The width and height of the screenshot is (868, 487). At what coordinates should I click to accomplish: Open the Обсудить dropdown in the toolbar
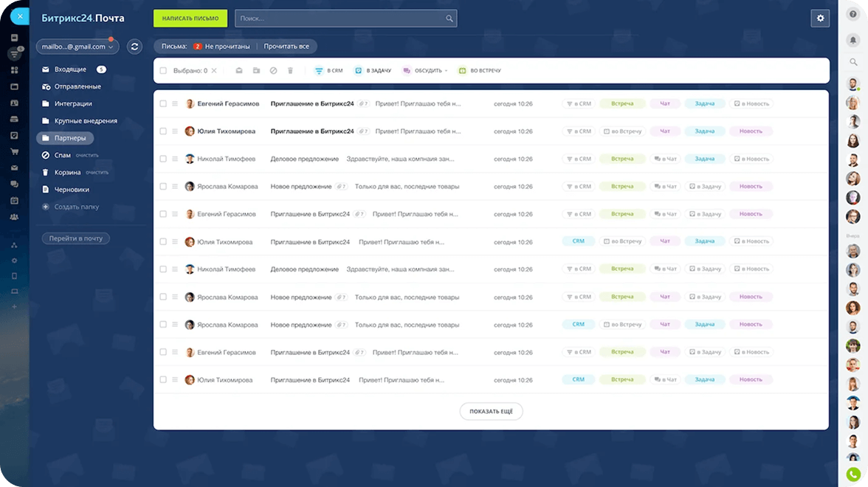point(426,71)
